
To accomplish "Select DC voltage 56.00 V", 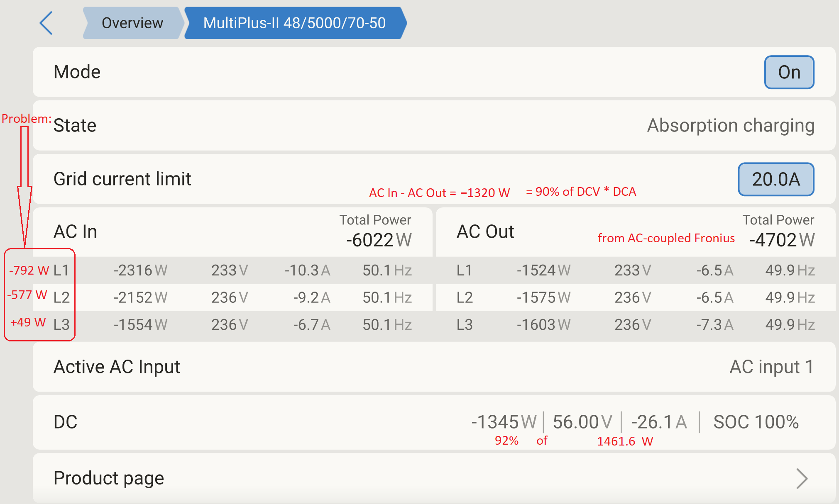I will tap(582, 422).
